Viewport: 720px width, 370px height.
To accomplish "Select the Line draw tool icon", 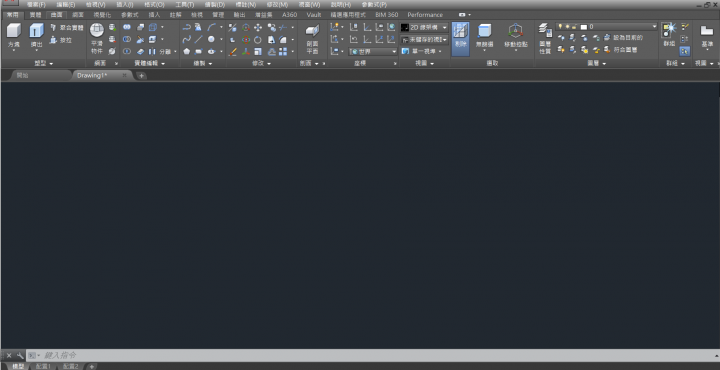I will click(198, 39).
